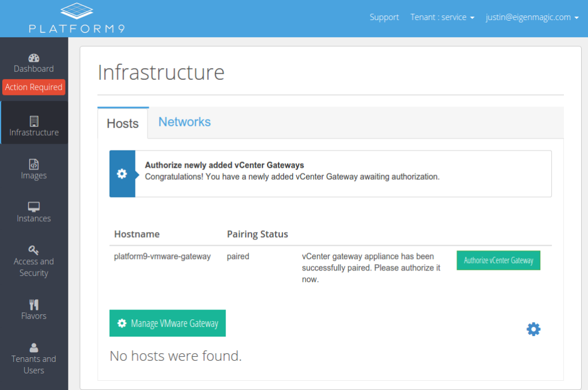
Task: Open the Images file icon
Action: tap(34, 164)
